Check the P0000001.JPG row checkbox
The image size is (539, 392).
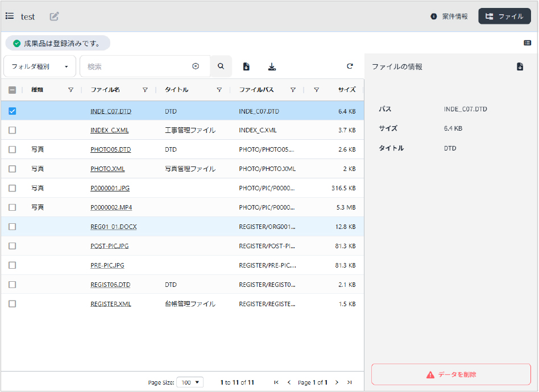coord(12,188)
